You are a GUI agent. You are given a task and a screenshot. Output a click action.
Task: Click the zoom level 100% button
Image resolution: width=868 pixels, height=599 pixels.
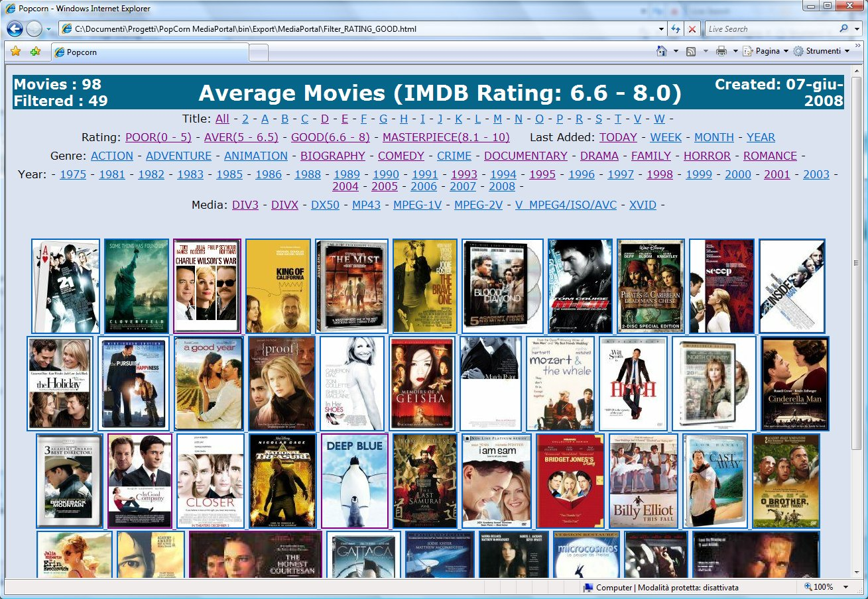819,587
